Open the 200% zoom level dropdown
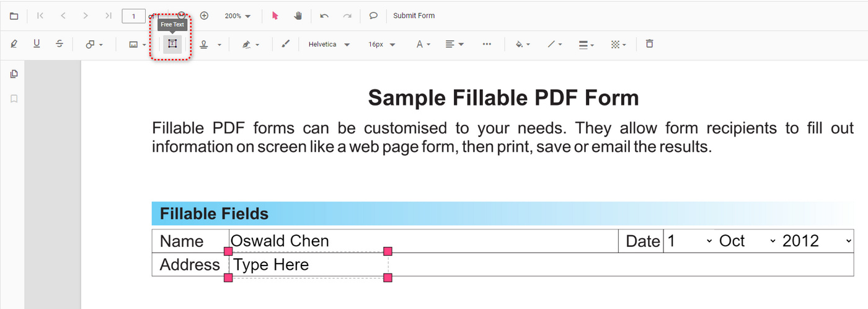Image resolution: width=868 pixels, height=309 pixels. tap(238, 16)
